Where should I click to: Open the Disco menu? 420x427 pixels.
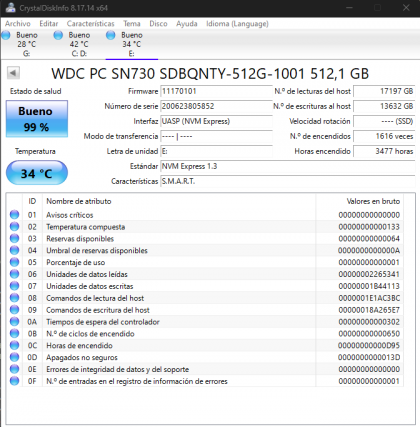pos(158,24)
